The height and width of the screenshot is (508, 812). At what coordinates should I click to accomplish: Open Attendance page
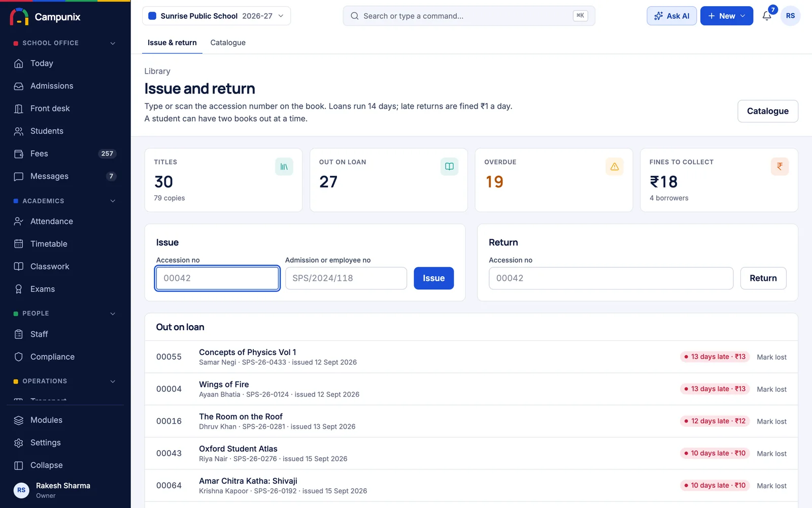pos(65,221)
